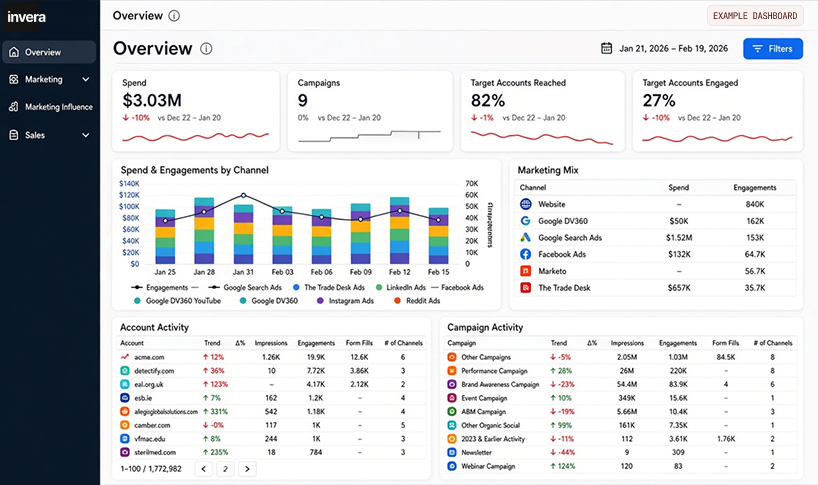
Task: Click the Website globe icon in Marketing Mix
Action: (x=526, y=204)
